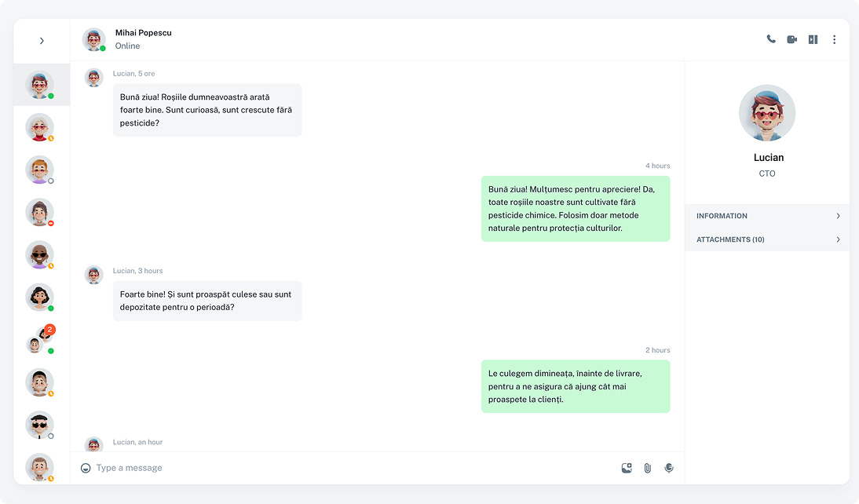The height and width of the screenshot is (504, 859).
Task: Open the chat with the unread badge of 2
Action: point(40,340)
